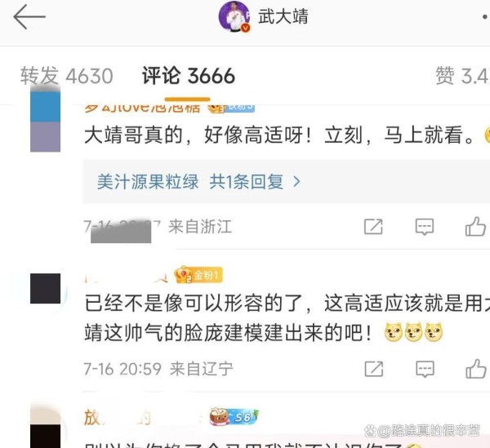The image size is (490, 448).
Task: Repost the comment from 辽宁
Action: [374, 370]
